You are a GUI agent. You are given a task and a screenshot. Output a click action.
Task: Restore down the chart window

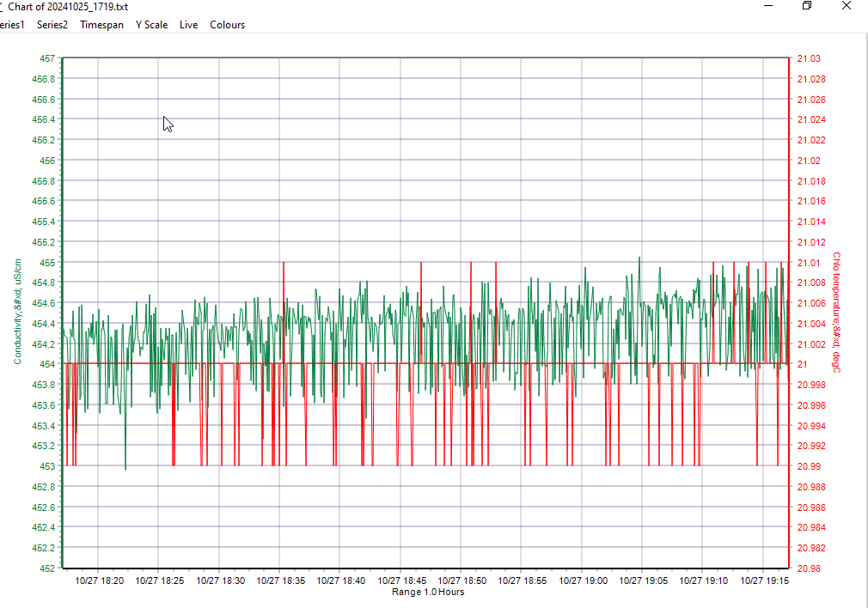(807, 6)
